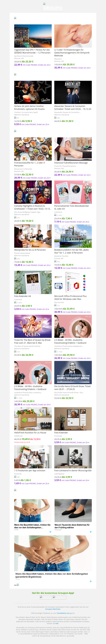Click rating stars under Microsoft Office deal

(57, 305)
